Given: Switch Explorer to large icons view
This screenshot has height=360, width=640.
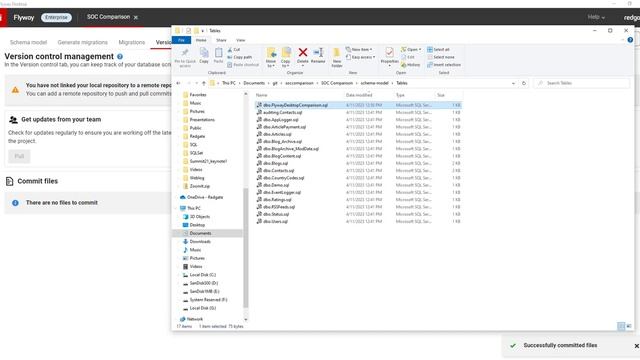Looking at the screenshot, I should point(629,326).
